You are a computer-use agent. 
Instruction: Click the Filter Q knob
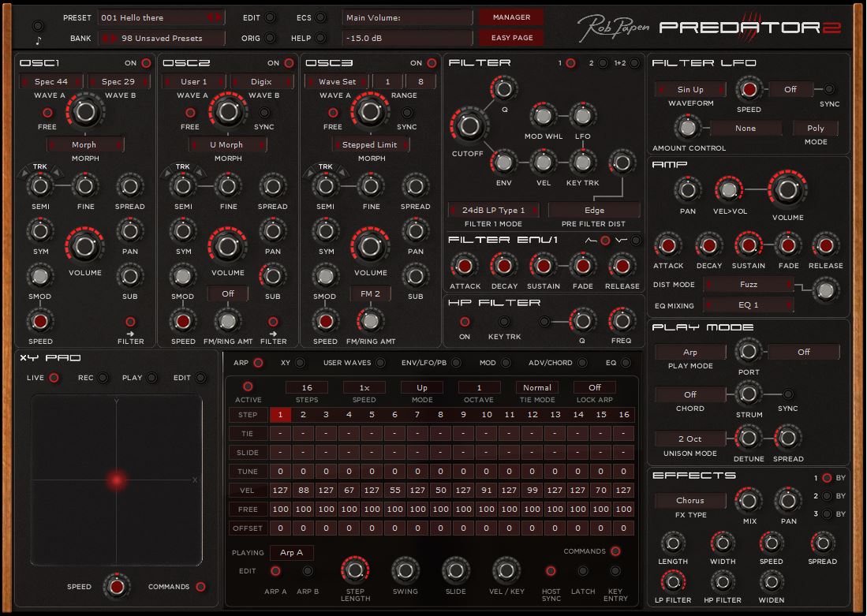(504, 88)
